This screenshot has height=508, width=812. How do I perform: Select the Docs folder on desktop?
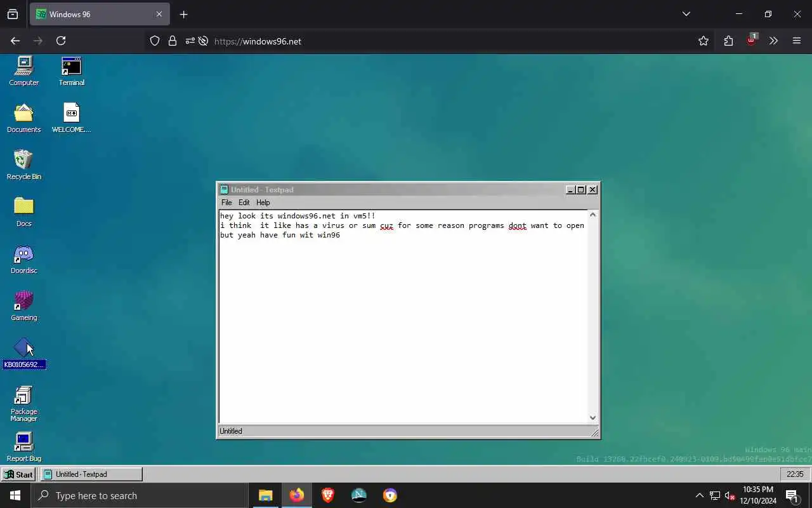coord(24,212)
